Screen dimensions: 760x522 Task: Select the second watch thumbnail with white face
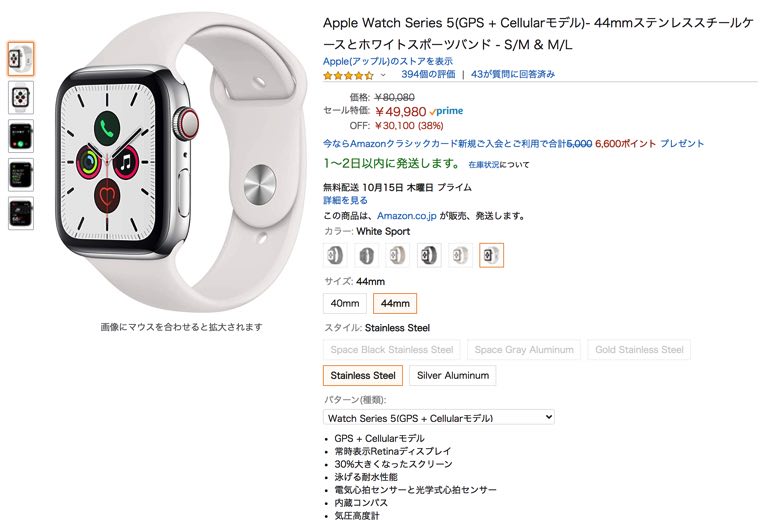tap(21, 97)
